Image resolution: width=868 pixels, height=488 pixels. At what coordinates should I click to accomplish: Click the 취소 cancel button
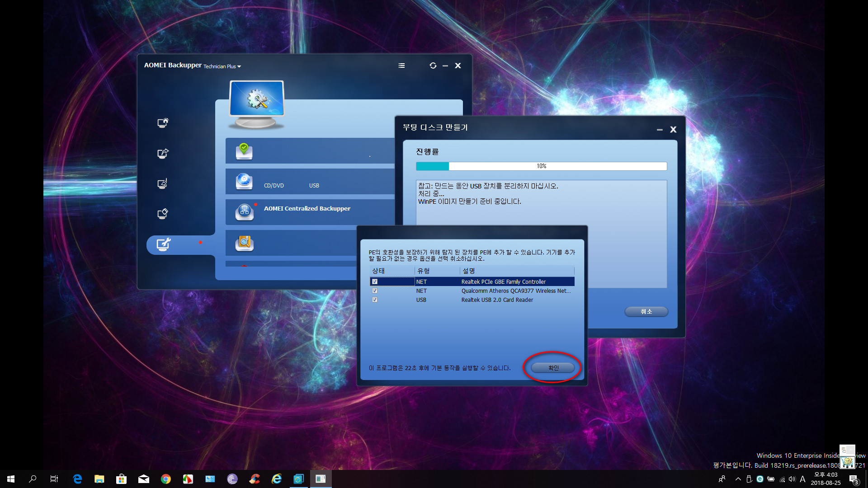(646, 311)
